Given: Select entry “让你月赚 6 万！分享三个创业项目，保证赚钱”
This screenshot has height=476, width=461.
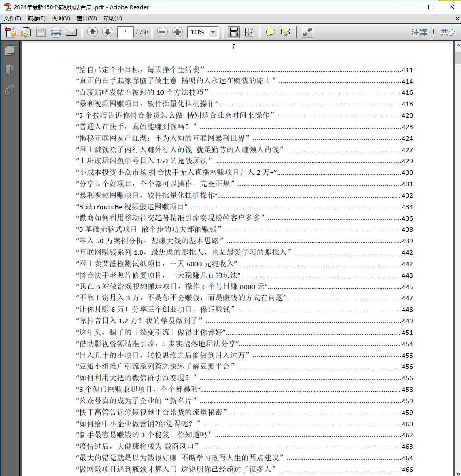Looking at the screenshot, I should coord(244,310).
